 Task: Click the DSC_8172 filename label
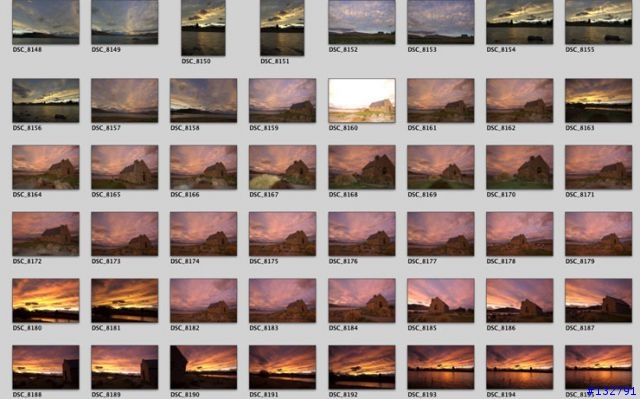27,261
